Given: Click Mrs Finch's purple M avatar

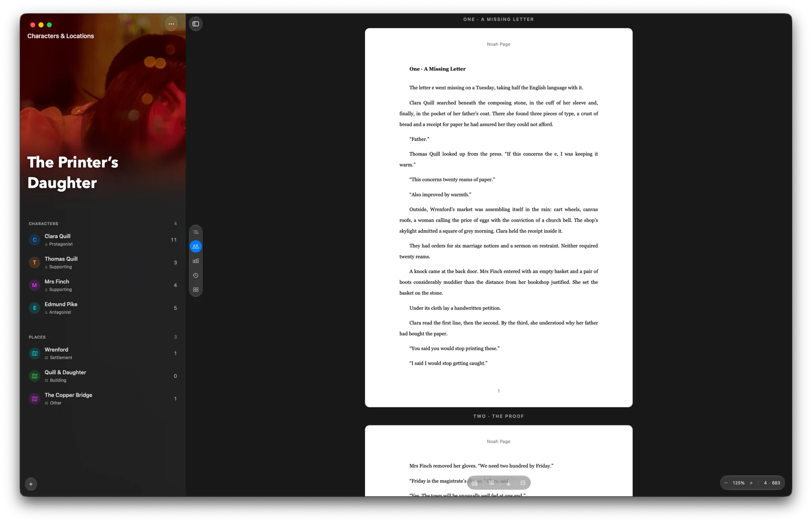Looking at the screenshot, I should (34, 285).
